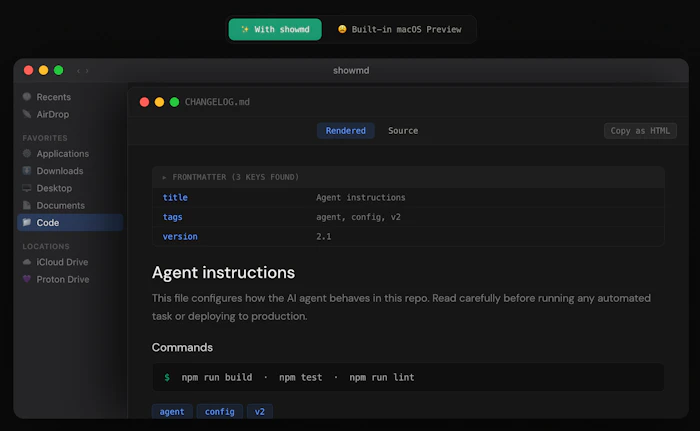
Task: Click the Code folder icon
Action: 27,222
